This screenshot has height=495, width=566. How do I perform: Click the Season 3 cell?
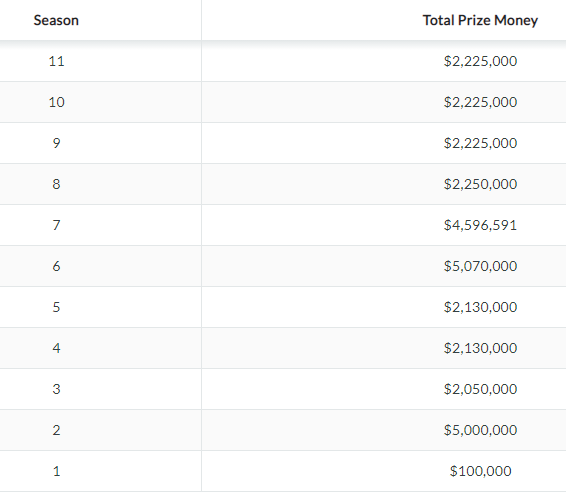pos(56,389)
